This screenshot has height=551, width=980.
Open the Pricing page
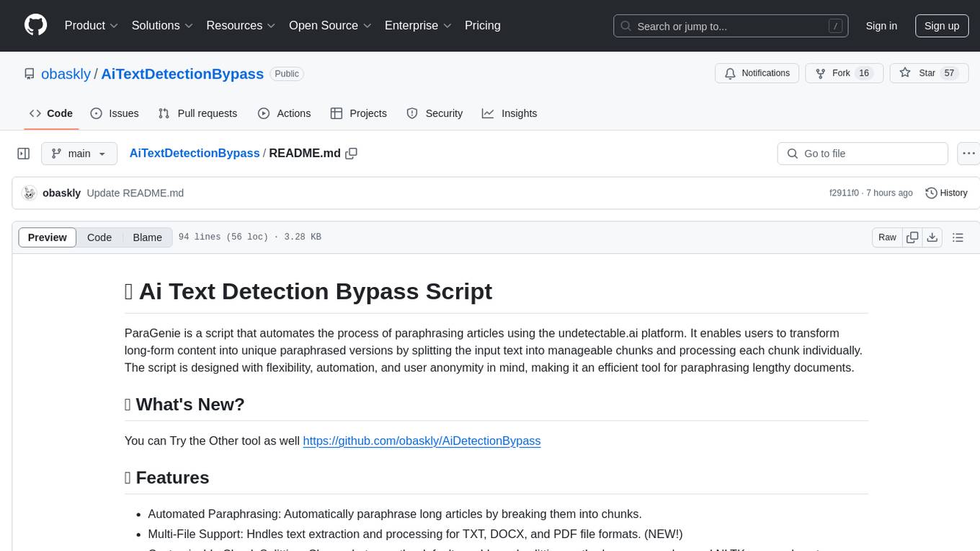(x=483, y=25)
